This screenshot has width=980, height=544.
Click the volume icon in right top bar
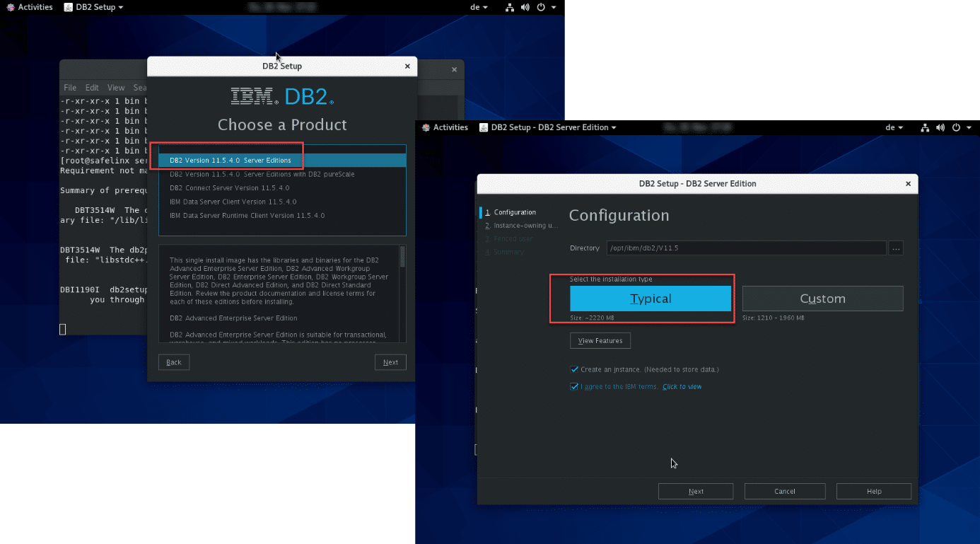(x=940, y=127)
